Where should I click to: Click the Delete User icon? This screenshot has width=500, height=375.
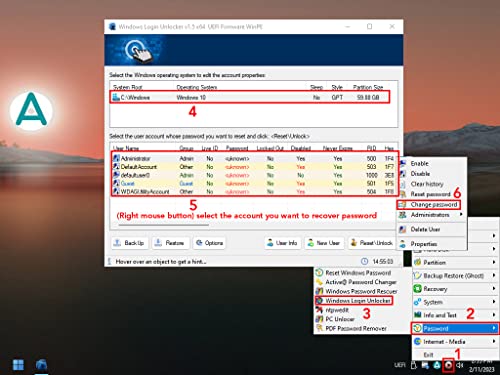pos(403,229)
